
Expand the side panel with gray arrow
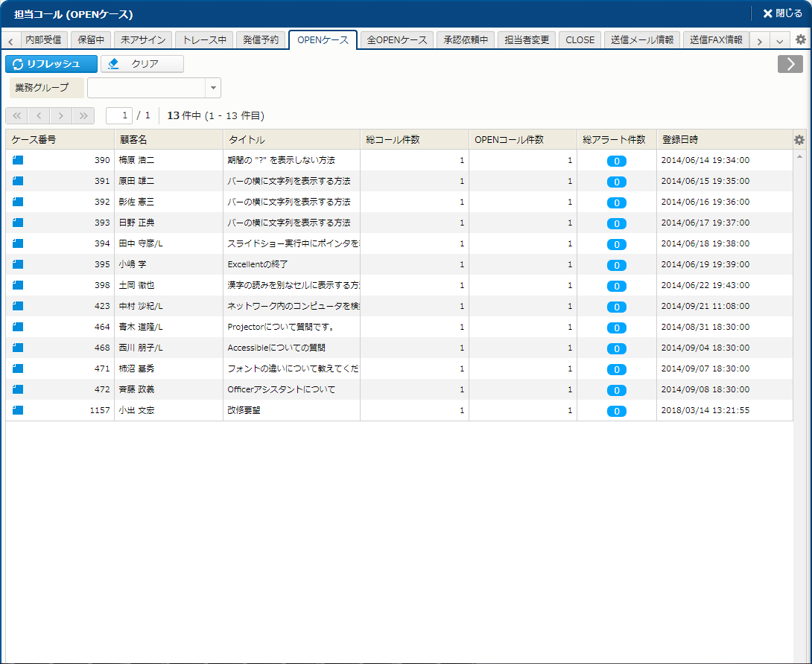790,64
